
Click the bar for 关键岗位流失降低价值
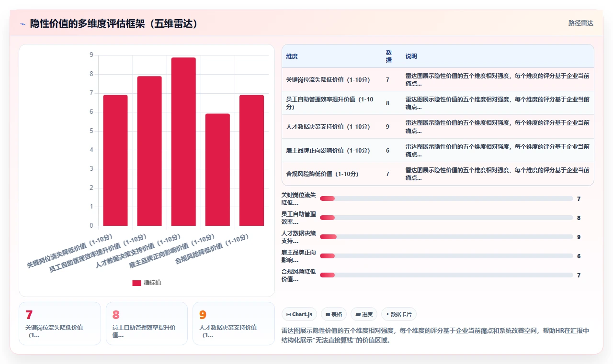click(x=115, y=160)
